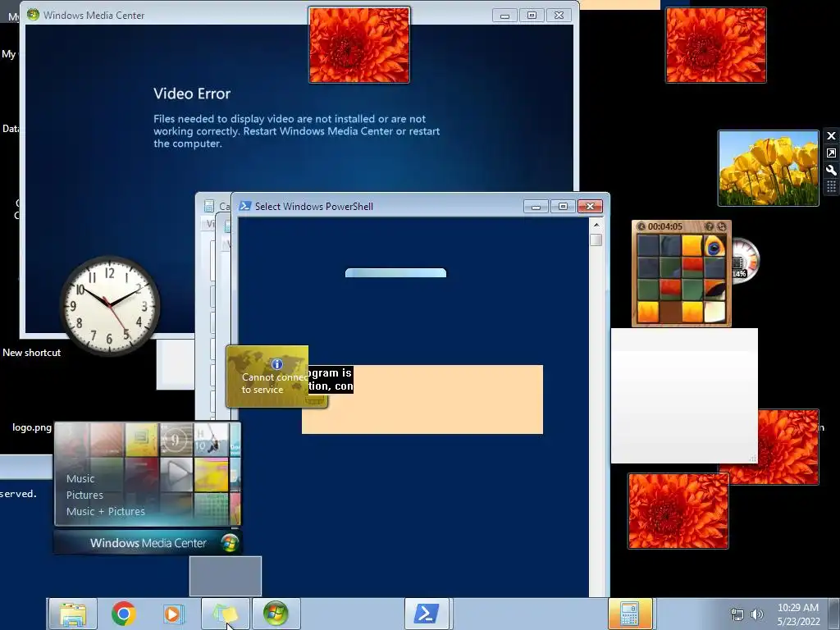
Task: Click the analog clock gadget
Action: coord(110,305)
